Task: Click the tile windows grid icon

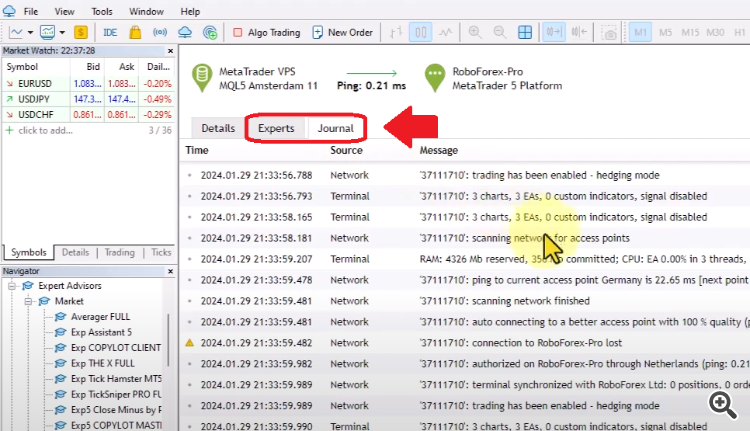Action: (x=525, y=33)
